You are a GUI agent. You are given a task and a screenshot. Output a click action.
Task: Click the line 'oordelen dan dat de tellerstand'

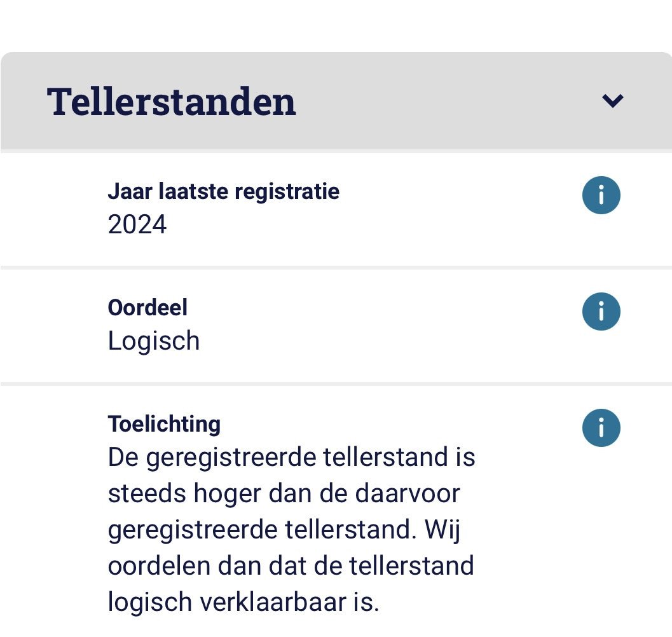point(291,566)
